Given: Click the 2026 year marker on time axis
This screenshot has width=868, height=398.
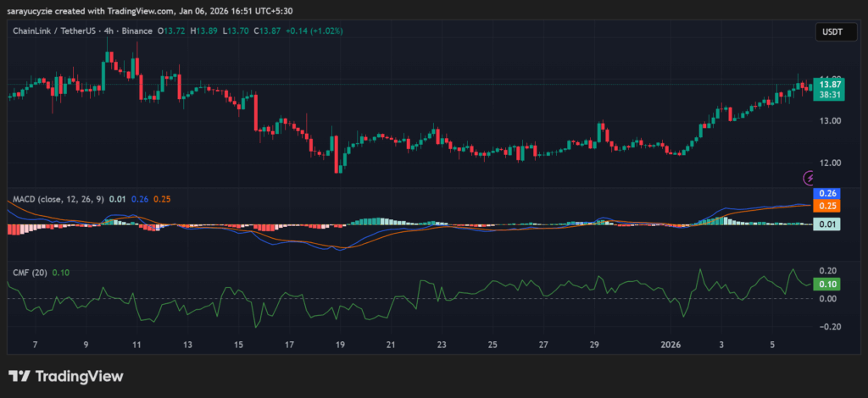Looking at the screenshot, I should [x=670, y=345].
